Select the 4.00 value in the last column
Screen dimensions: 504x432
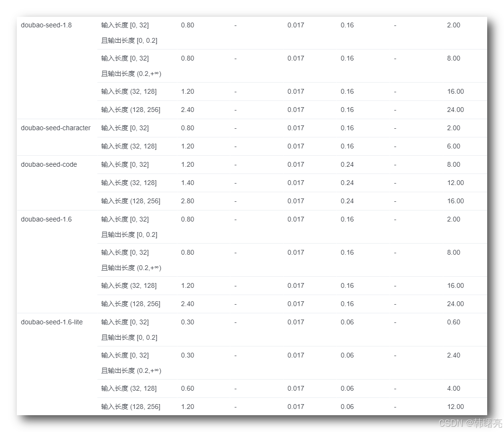pyautogui.click(x=454, y=388)
